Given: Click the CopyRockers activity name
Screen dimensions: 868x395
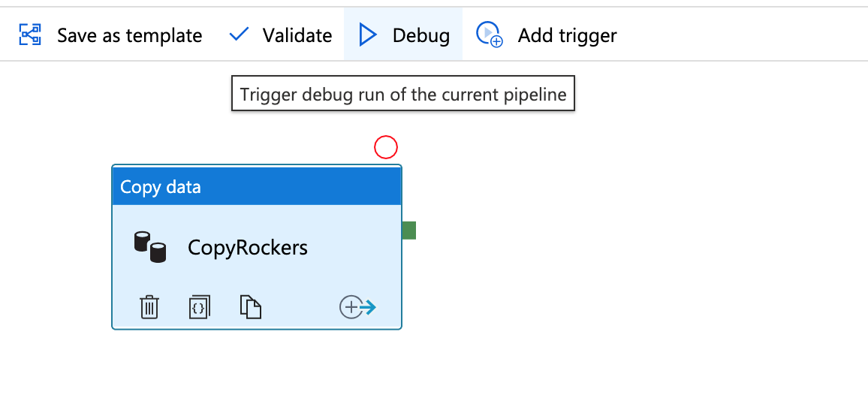Looking at the screenshot, I should [x=248, y=247].
